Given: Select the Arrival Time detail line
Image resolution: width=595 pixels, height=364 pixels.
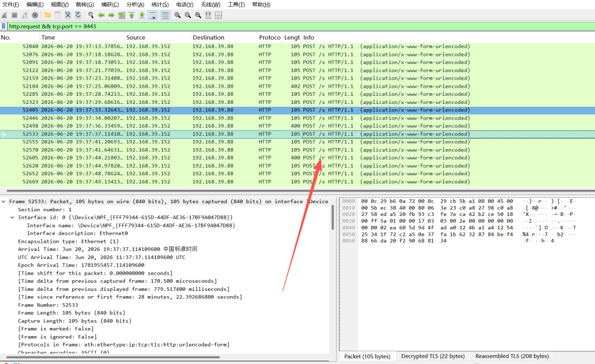Looking at the screenshot, I should [x=107, y=250].
